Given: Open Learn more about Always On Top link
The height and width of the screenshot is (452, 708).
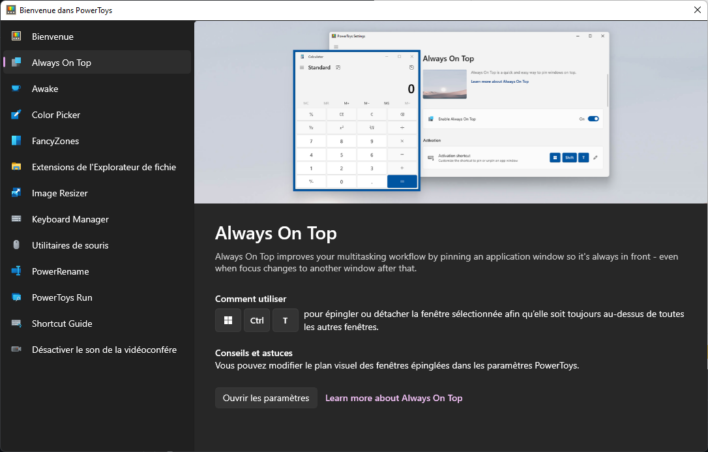Looking at the screenshot, I should [x=393, y=398].
